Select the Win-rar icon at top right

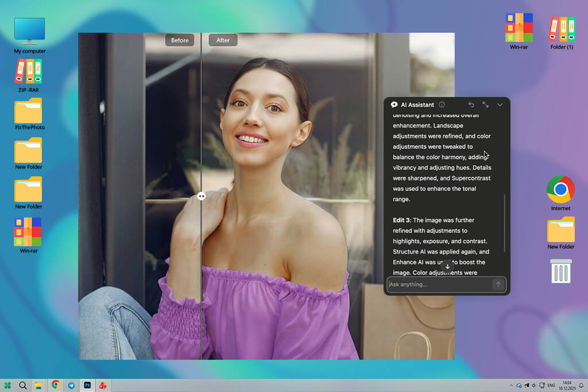519,32
